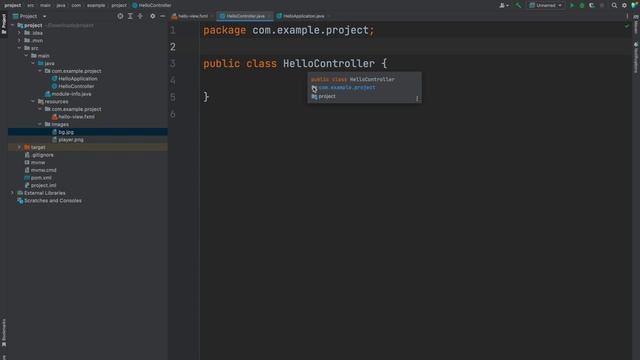Expand the target folder
Viewport: 640px width, 360px height.
(19, 147)
